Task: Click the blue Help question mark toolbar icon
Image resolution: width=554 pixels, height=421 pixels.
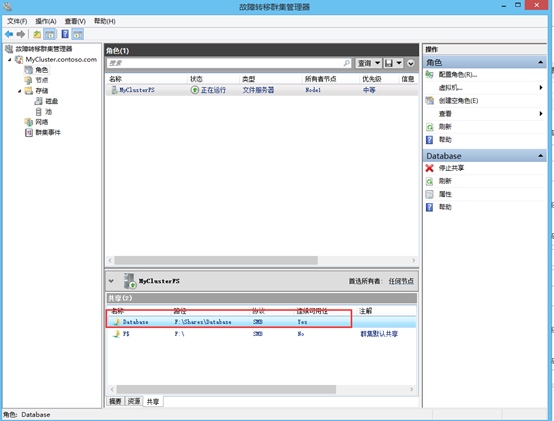Action: click(x=65, y=34)
